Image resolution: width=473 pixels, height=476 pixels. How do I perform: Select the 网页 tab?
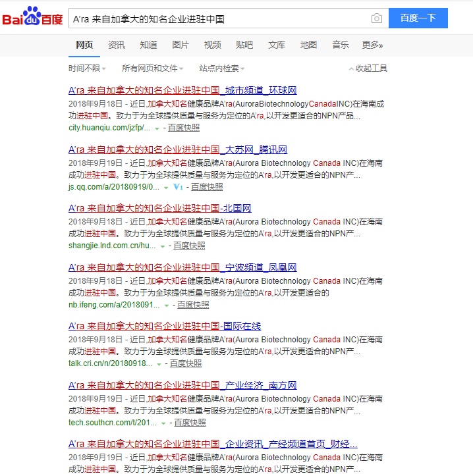point(84,45)
